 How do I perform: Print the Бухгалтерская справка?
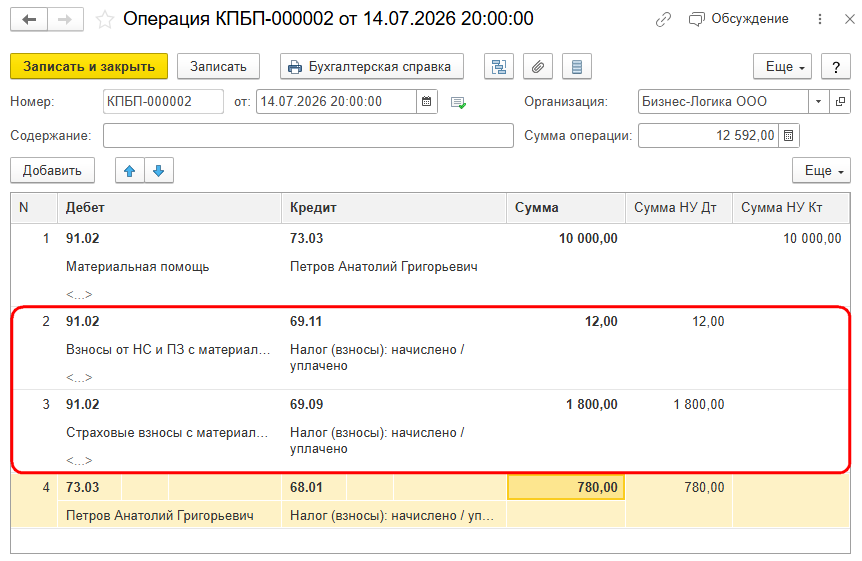(x=372, y=67)
